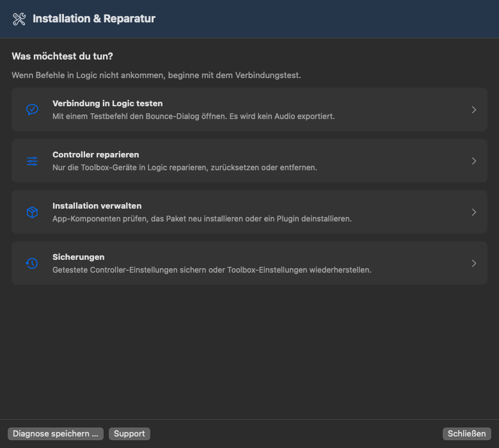Viewport: 499px width, 448px height.
Task: Click the heading Was möchtest du tun?
Action: 63,56
